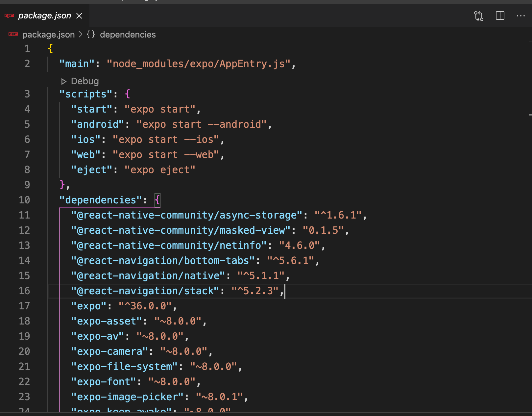Image resolution: width=532 pixels, height=416 pixels.
Task: Click "^36.0.0" expo version value
Action: [145, 306]
